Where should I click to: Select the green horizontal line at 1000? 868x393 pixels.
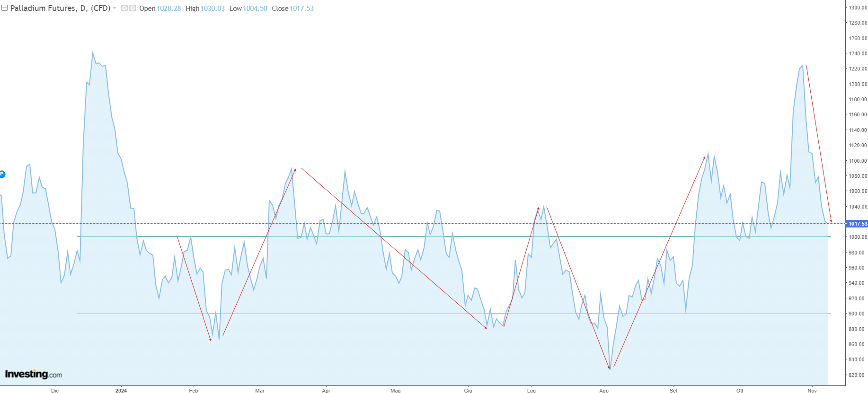click(x=453, y=237)
